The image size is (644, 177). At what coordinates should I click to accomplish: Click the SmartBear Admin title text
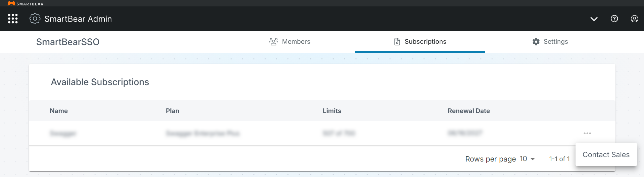(78, 19)
